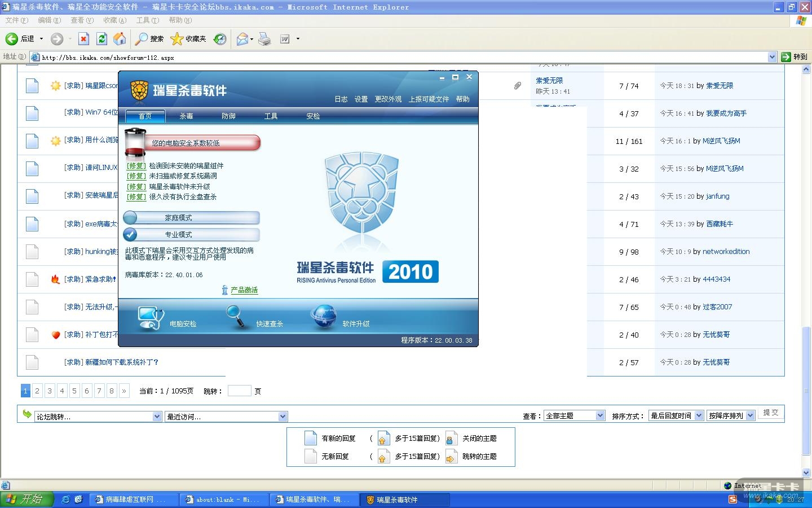
Task: Click the attachment paperclip icon in forum list
Action: [518, 86]
